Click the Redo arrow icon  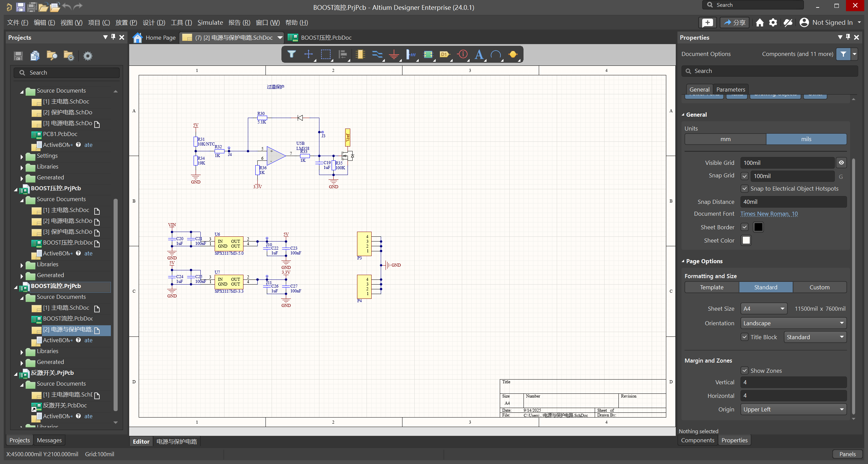coord(78,6)
